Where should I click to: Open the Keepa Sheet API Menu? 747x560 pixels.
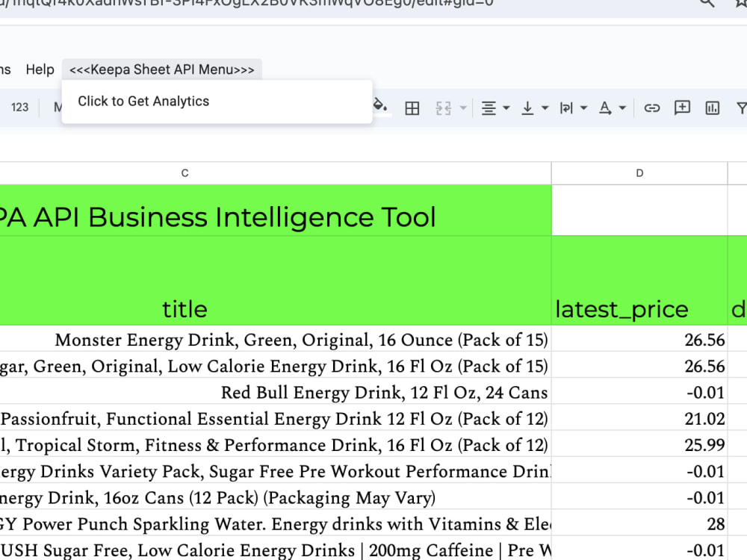pos(162,69)
